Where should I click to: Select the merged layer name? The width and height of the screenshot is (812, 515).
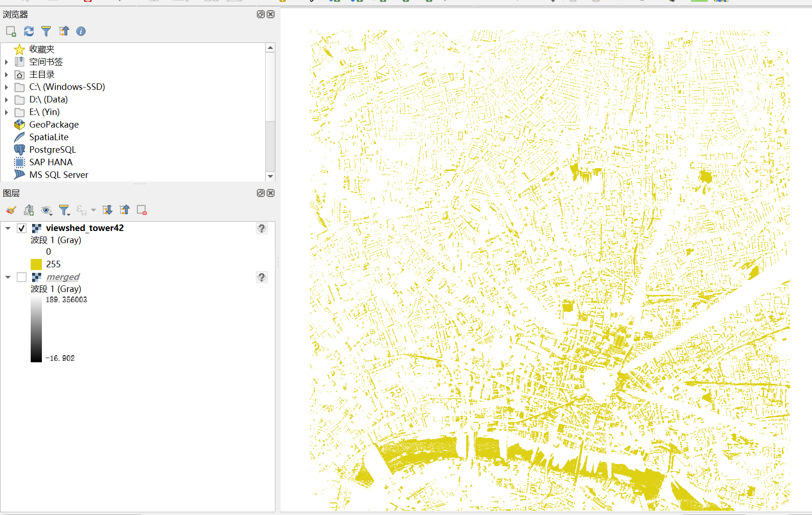[63, 277]
